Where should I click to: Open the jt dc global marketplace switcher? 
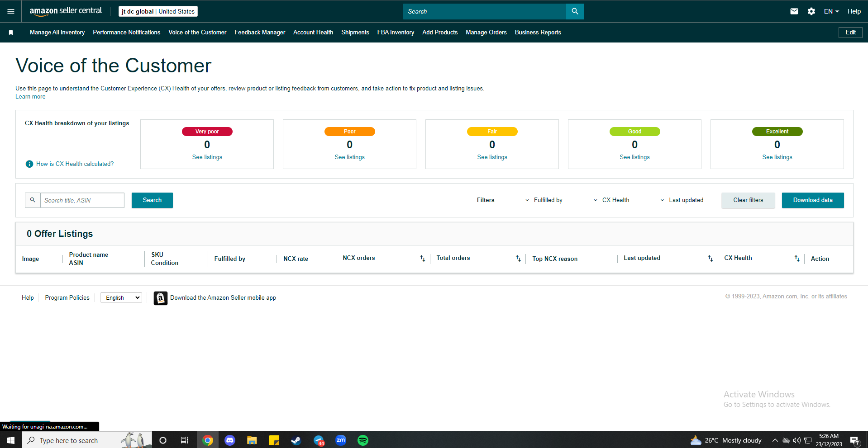tap(158, 11)
